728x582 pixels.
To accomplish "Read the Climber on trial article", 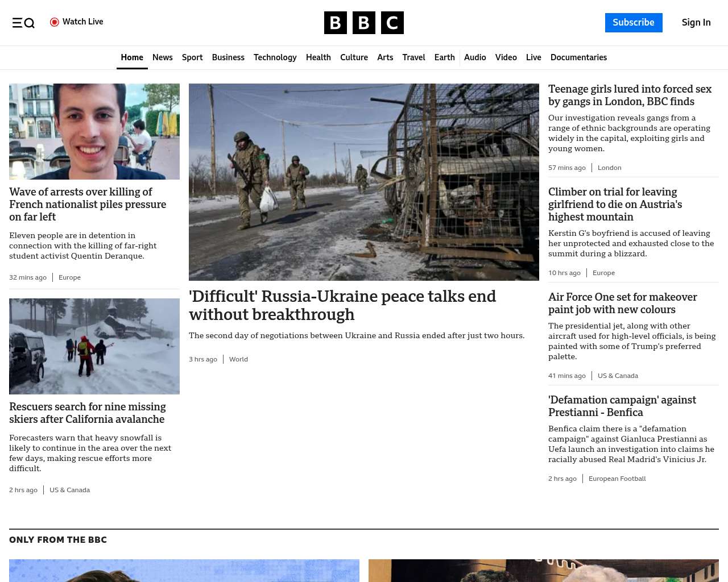I will 615,205.
